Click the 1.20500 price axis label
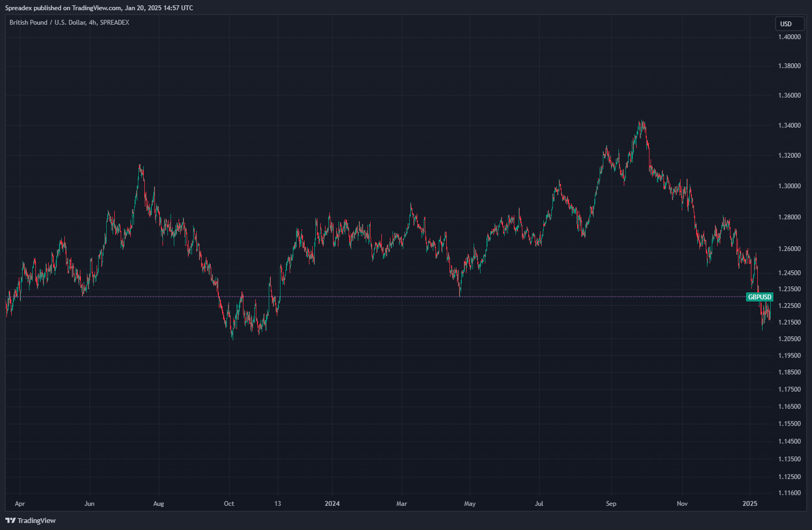The height and width of the screenshot is (530, 812). (789, 339)
